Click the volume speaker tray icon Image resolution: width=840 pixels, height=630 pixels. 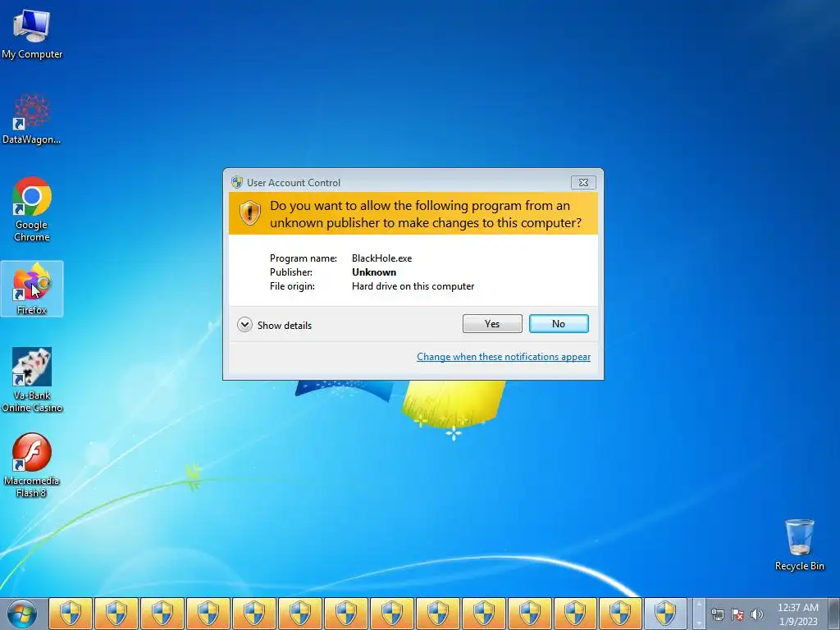757,614
